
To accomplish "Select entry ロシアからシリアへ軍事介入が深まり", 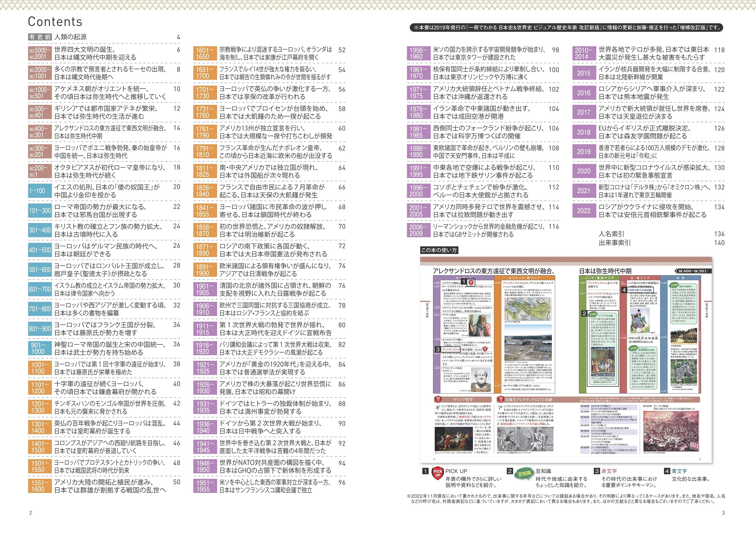I will coord(652,93).
